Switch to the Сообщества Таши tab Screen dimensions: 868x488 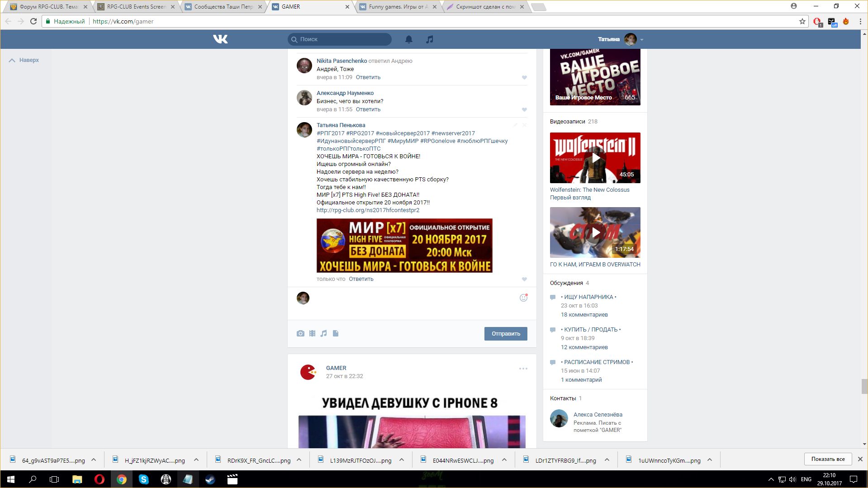click(x=223, y=7)
